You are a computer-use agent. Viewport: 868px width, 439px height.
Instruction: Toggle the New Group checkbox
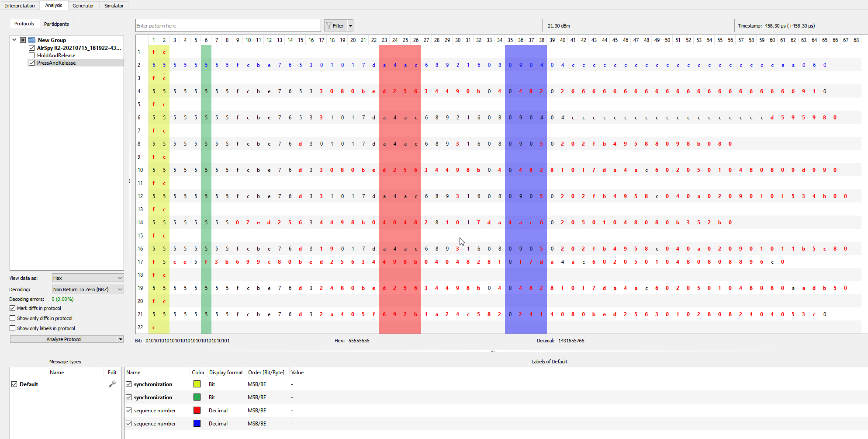point(23,40)
